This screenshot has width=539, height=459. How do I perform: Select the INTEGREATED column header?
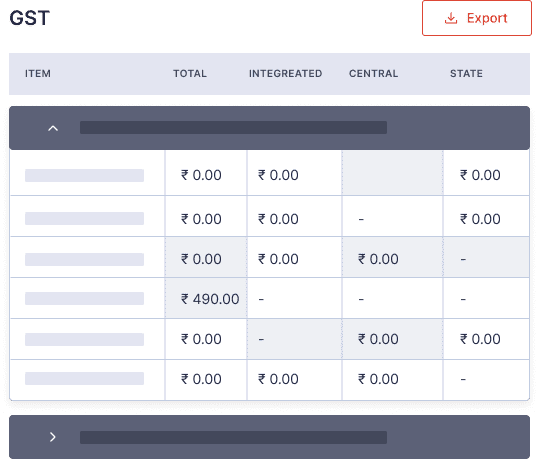pyautogui.click(x=285, y=74)
